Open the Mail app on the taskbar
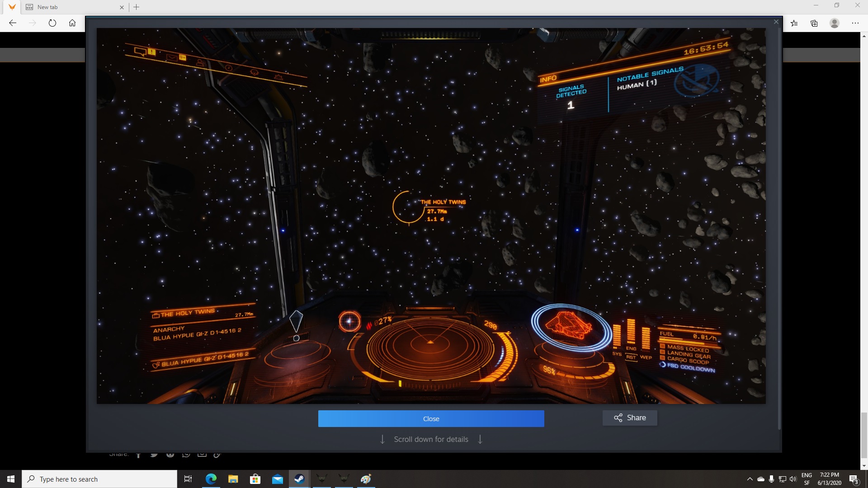 tap(278, 479)
